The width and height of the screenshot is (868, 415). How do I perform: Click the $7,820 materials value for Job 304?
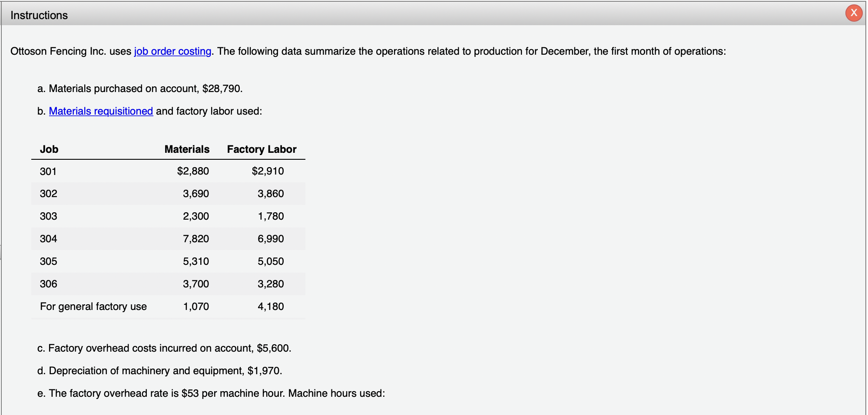tap(195, 239)
